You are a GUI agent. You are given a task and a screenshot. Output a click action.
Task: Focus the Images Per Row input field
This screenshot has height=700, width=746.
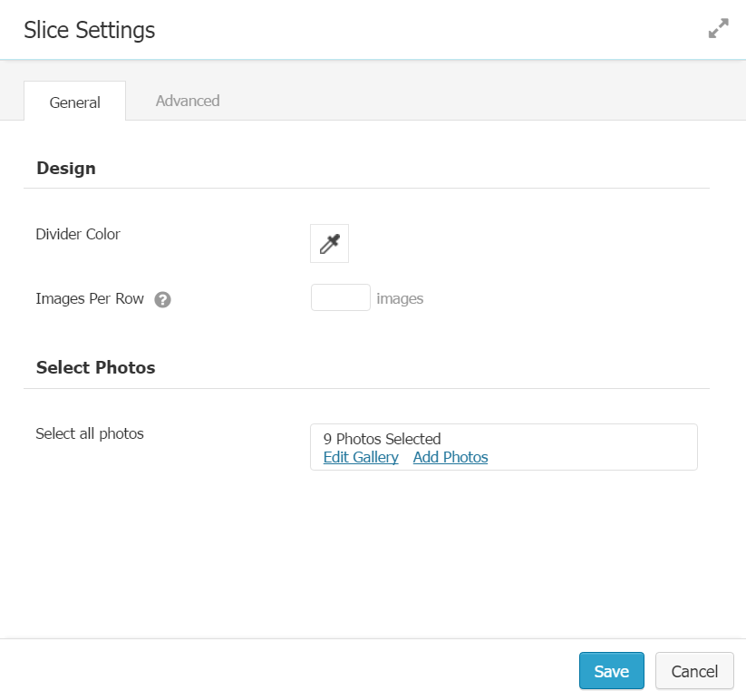[341, 297]
